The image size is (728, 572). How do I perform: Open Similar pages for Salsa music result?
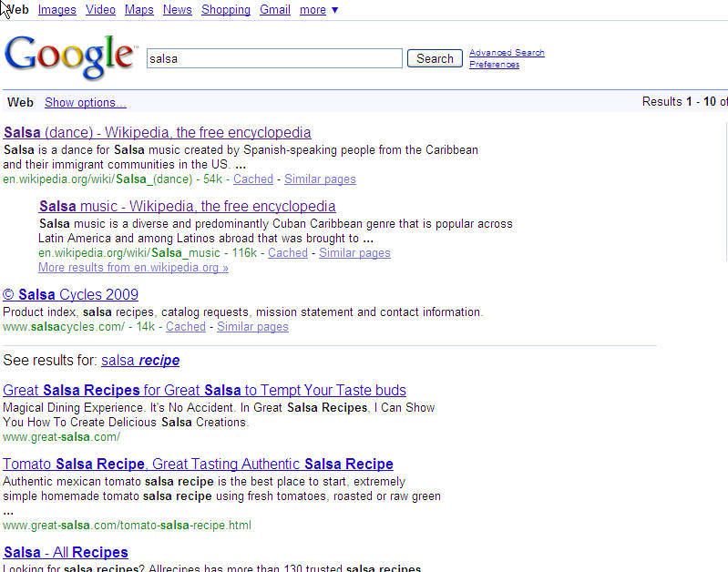pos(354,253)
